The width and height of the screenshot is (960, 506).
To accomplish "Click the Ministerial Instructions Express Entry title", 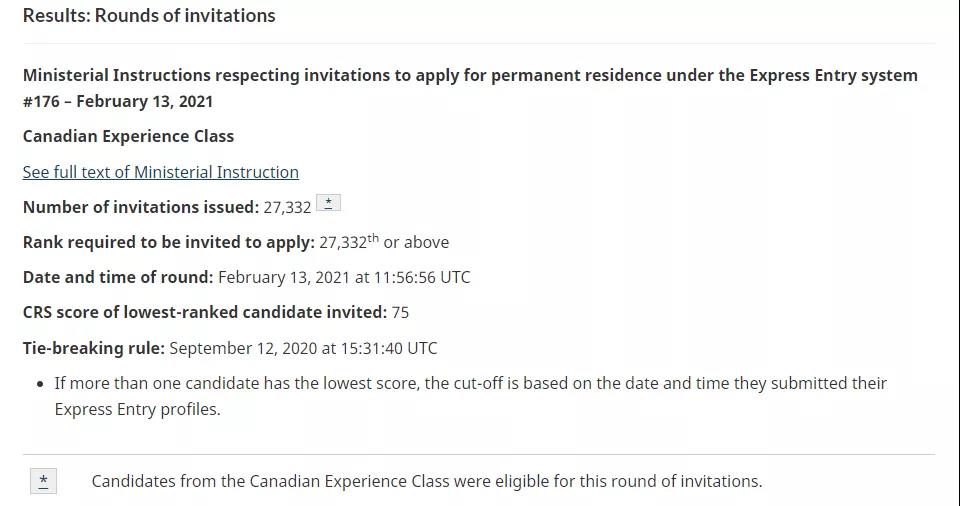I will point(470,76).
